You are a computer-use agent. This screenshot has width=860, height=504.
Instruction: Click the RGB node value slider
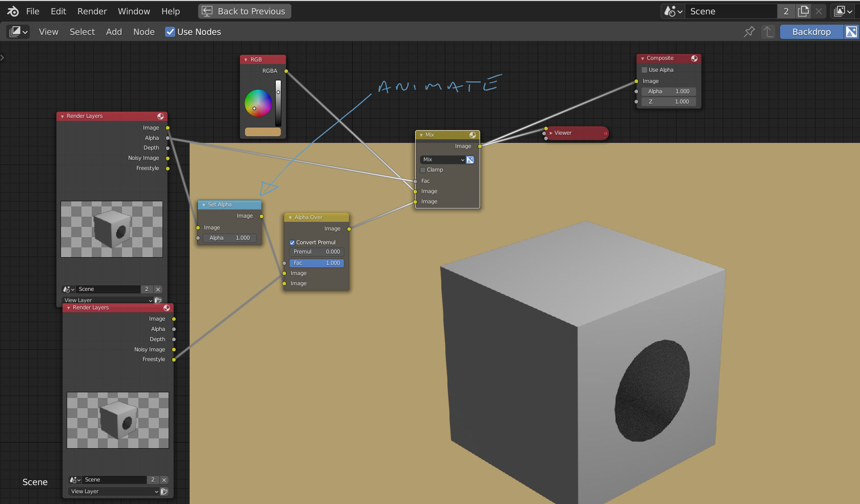tap(278, 103)
